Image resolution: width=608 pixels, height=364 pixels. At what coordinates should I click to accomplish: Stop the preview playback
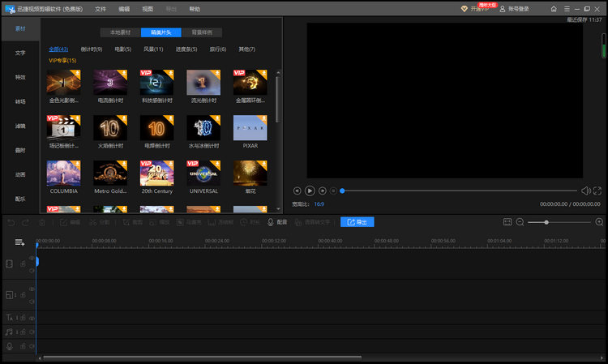tap(333, 191)
